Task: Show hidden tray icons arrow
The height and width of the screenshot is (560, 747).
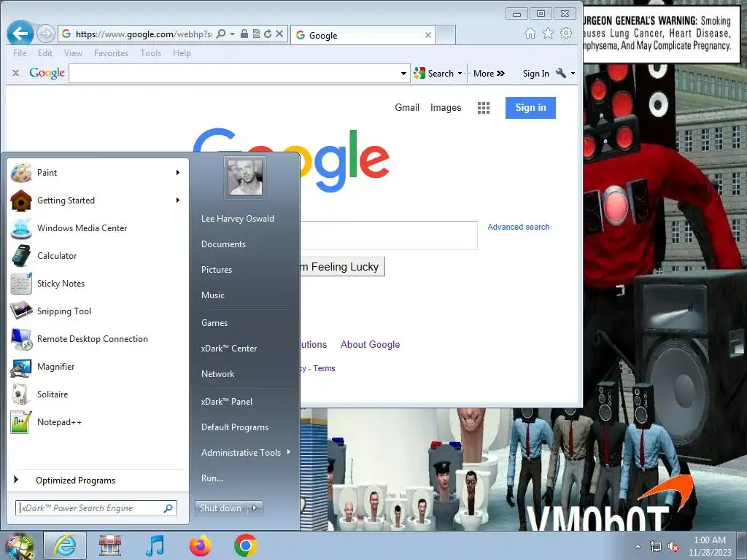Action: pos(638,547)
